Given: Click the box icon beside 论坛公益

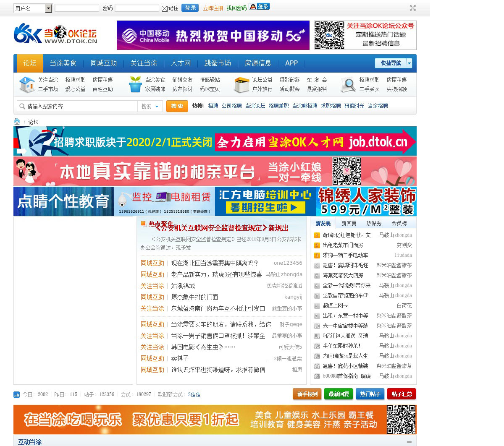Looking at the screenshot, I should [241, 85].
